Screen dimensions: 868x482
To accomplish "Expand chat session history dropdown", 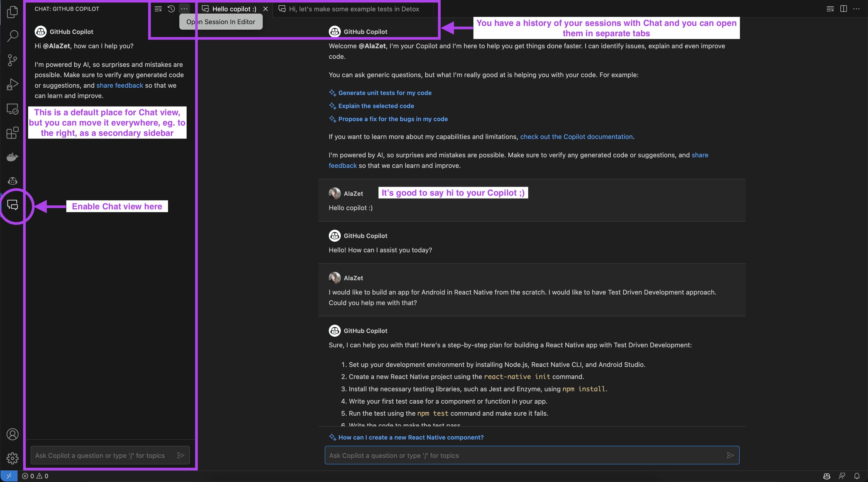I will pyautogui.click(x=171, y=8).
